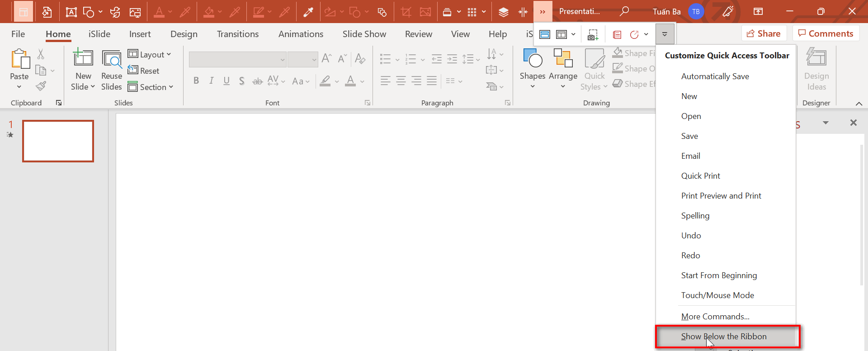Screen dimensions: 868x351
Task: Click Reset slide layout
Action: tap(143, 71)
